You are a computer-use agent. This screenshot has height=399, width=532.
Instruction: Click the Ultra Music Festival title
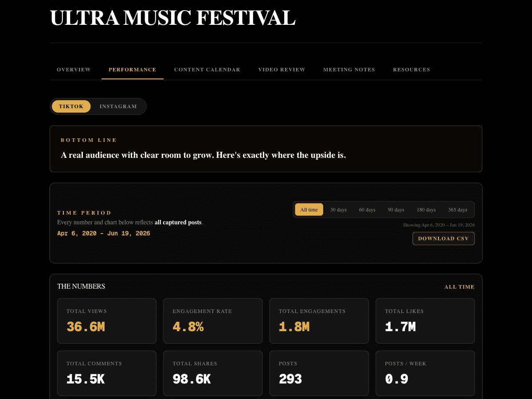click(172, 18)
